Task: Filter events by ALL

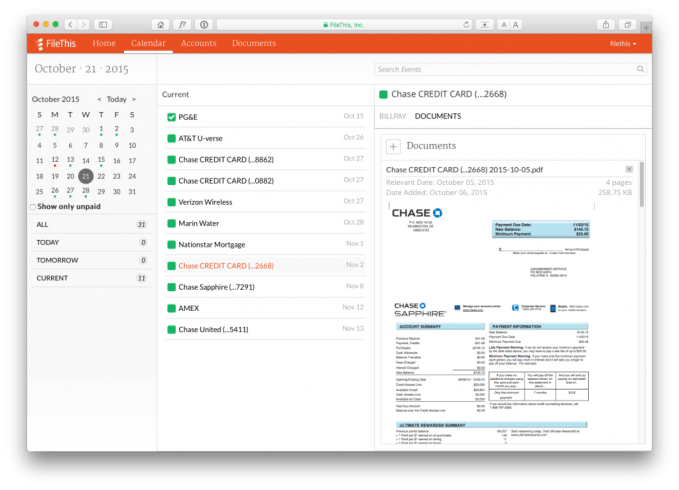Action: click(91, 224)
